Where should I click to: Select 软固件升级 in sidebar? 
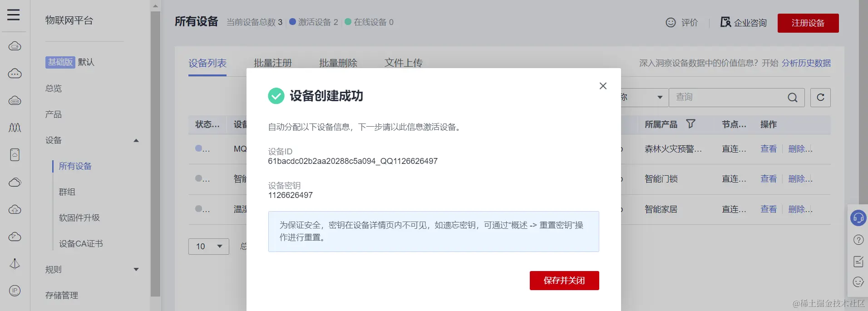tap(79, 218)
